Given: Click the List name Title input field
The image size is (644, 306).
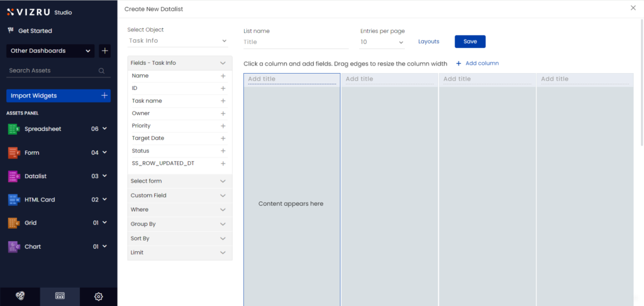Looking at the screenshot, I should click(296, 42).
